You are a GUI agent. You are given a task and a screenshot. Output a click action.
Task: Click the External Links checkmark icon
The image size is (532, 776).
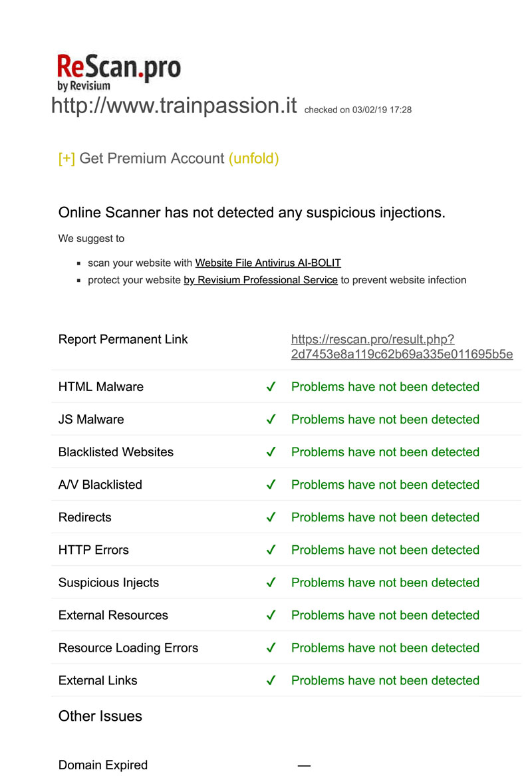click(271, 680)
